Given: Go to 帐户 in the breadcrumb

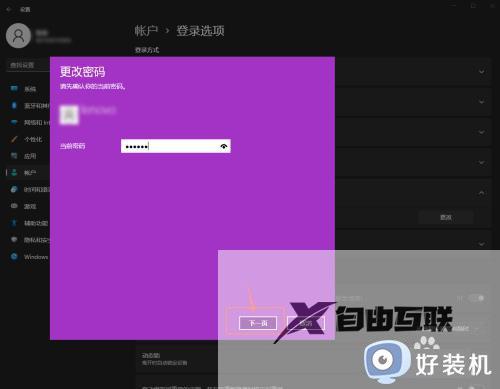Looking at the screenshot, I should tap(146, 31).
